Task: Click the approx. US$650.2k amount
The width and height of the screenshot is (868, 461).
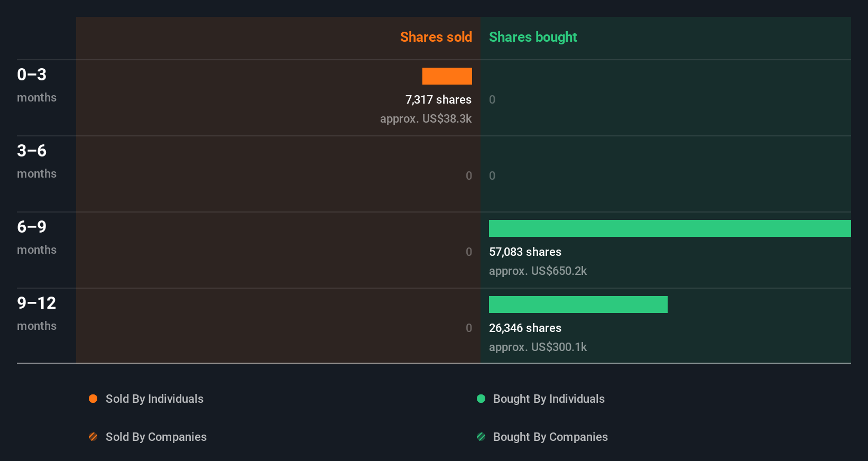Action: point(538,271)
